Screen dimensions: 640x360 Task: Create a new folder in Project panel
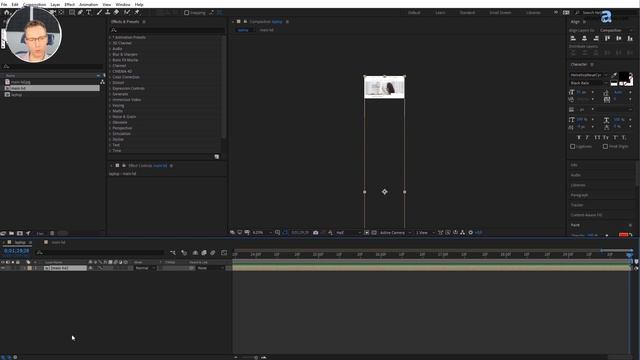point(11,233)
